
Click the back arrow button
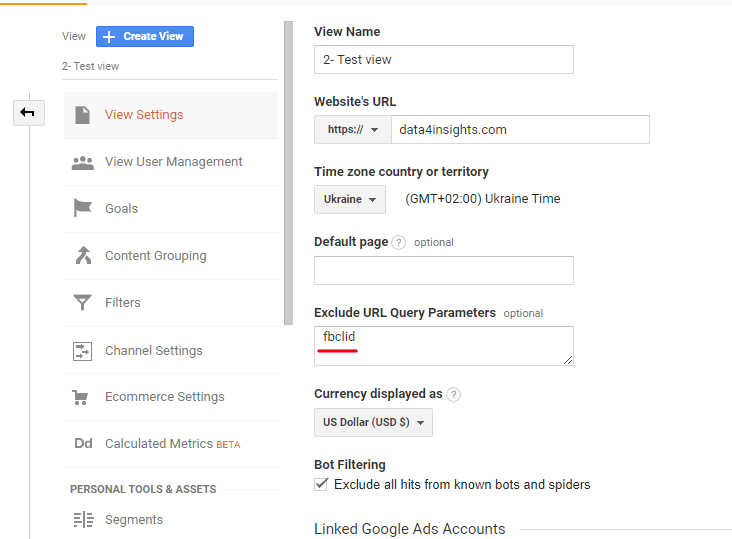coord(28,112)
